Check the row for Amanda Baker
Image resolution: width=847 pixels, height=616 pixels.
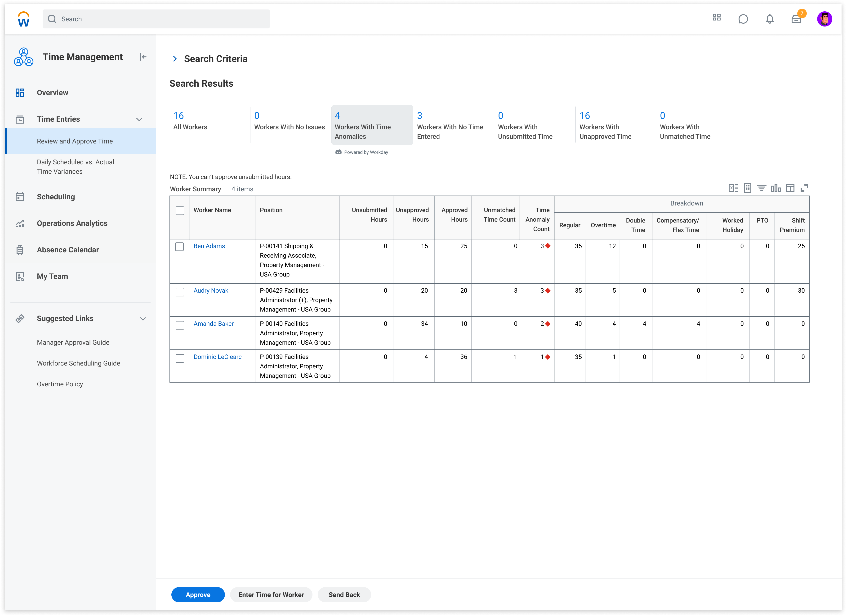(x=180, y=325)
